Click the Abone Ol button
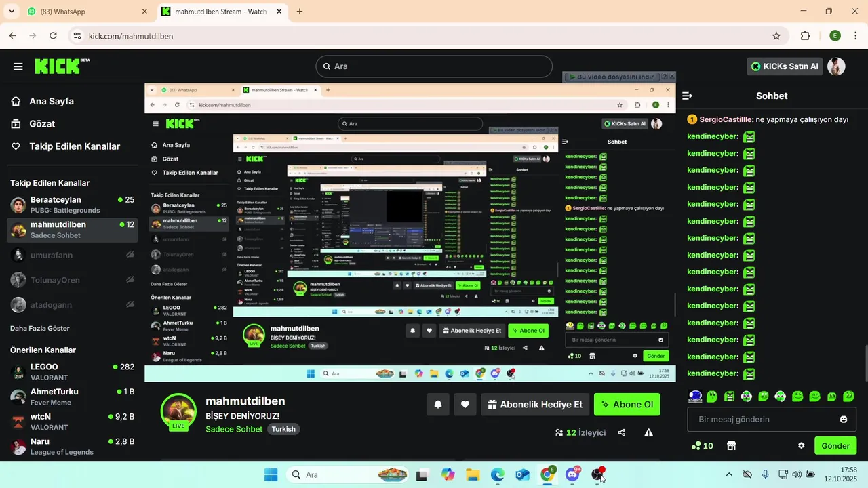The width and height of the screenshot is (868, 488). pyautogui.click(x=627, y=404)
